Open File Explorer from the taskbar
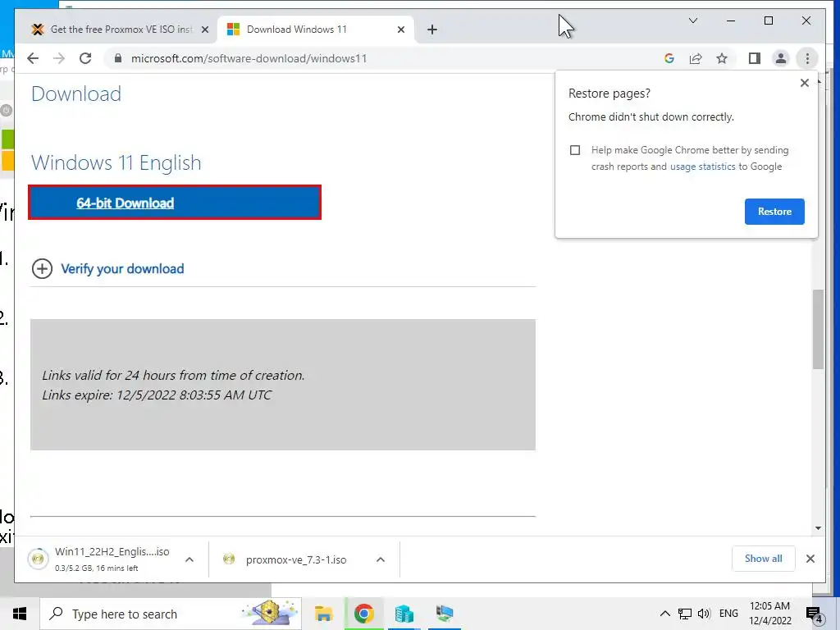The width and height of the screenshot is (840, 630). (x=323, y=614)
